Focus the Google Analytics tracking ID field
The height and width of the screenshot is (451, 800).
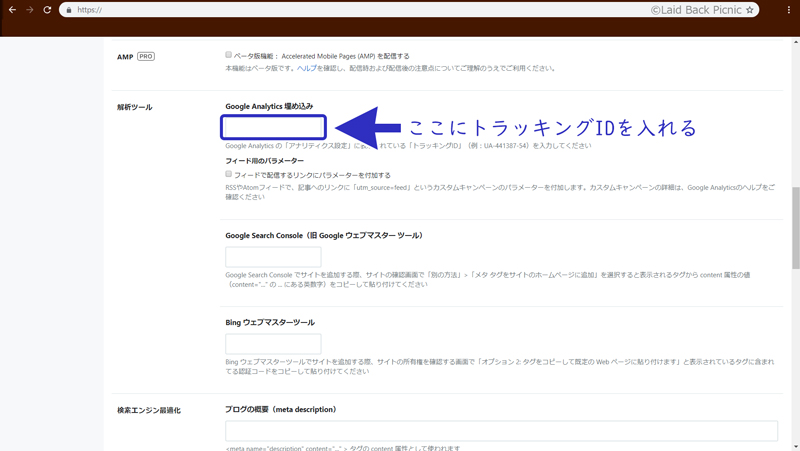[x=273, y=127]
